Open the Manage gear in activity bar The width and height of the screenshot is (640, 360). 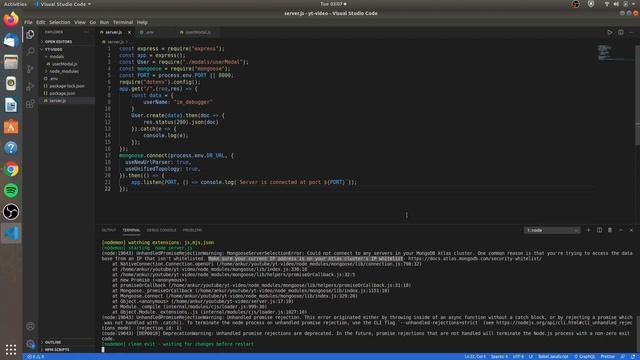point(30,344)
